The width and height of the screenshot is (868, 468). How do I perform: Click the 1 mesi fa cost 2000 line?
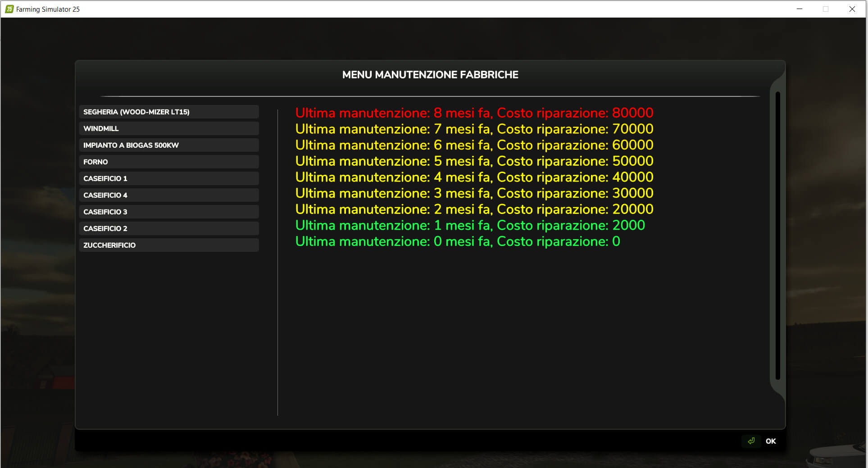click(470, 225)
